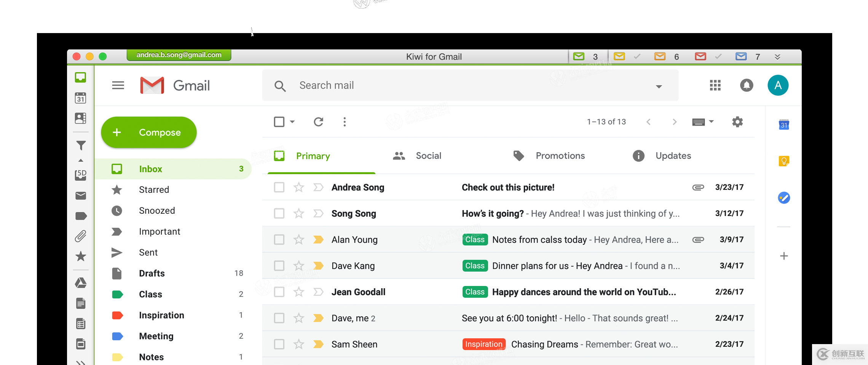Image resolution: width=868 pixels, height=365 pixels.
Task: Open the input tools keyboard dropdown
Action: pyautogui.click(x=703, y=122)
